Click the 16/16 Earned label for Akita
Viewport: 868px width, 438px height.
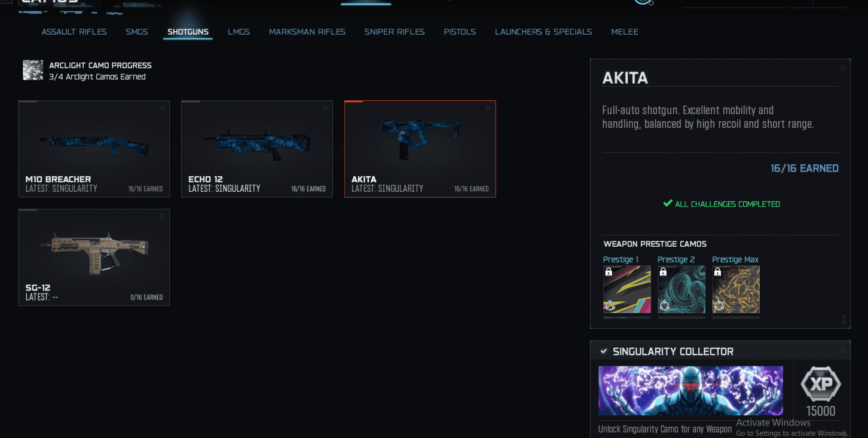pos(805,169)
